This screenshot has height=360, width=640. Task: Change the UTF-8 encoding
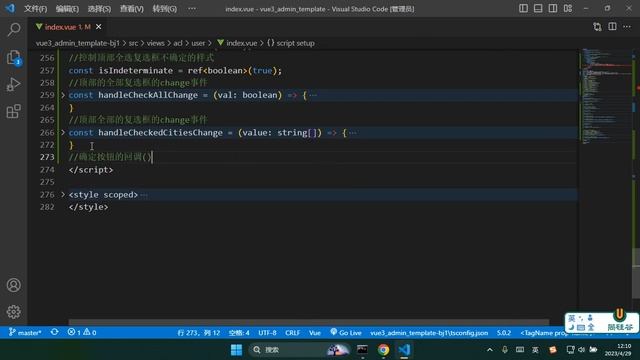pos(267,333)
